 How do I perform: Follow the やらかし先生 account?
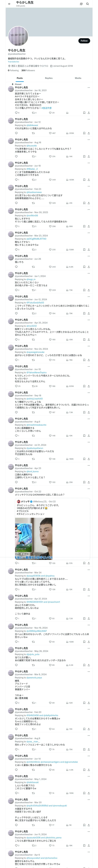click(x=84, y=41)
